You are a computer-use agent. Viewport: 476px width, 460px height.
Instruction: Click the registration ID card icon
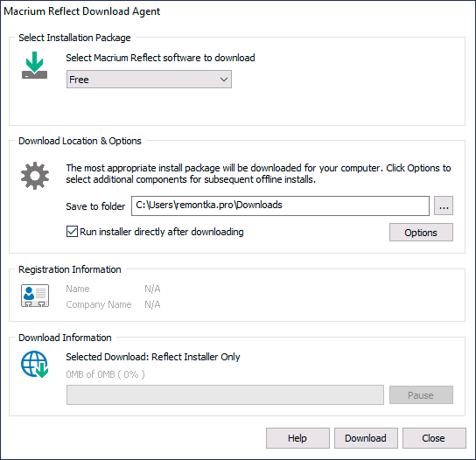(35, 296)
